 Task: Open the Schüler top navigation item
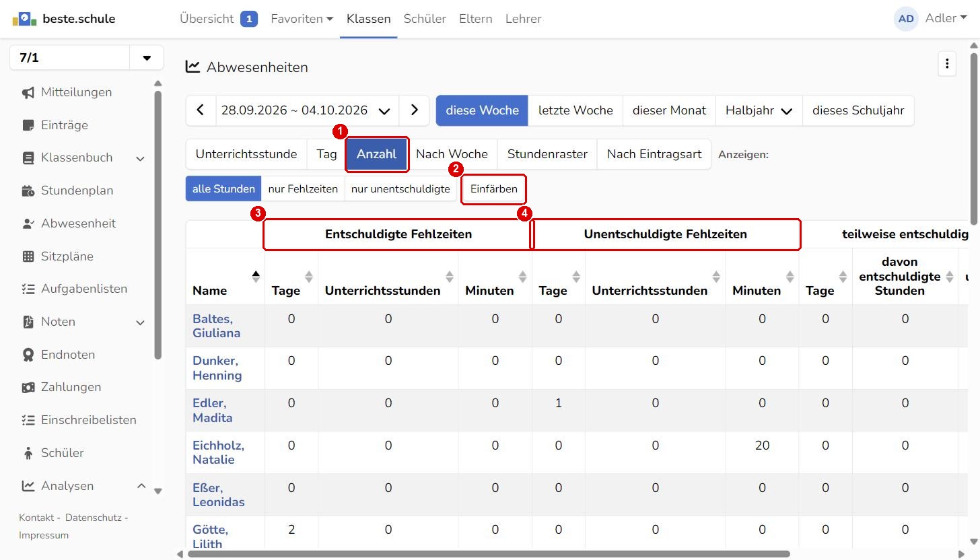coord(425,19)
